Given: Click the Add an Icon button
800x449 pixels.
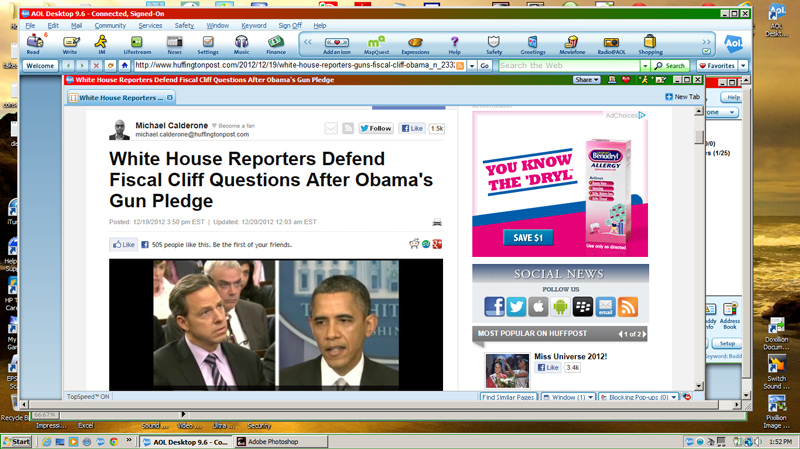Looking at the screenshot, I should point(337,45).
